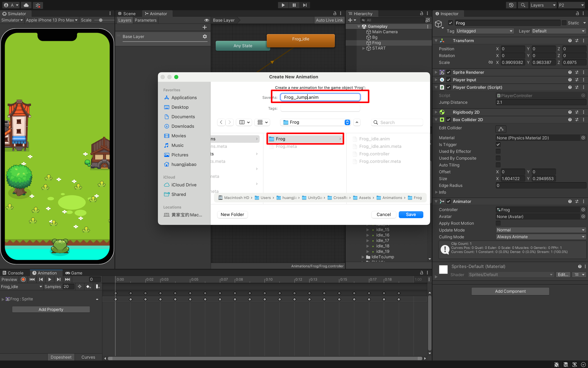Open the Apple iPhone 13 Pro Max device dropdown
This screenshot has width=588, height=368.
tap(52, 20)
